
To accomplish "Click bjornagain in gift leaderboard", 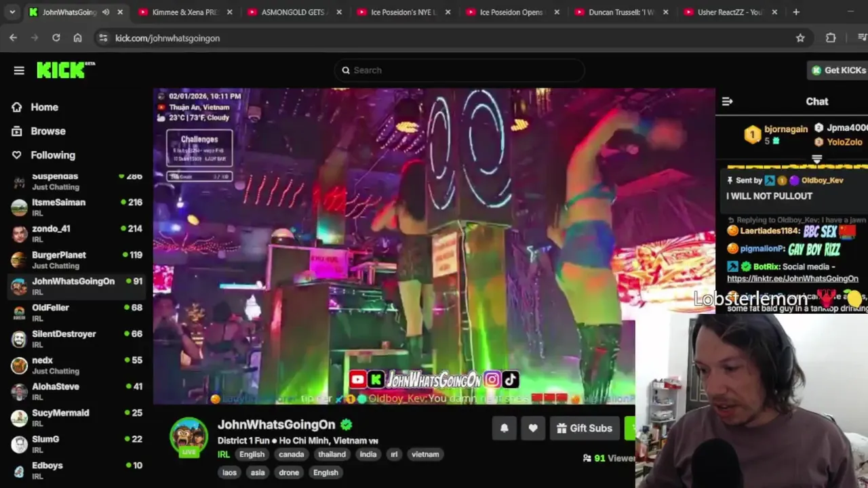I will [786, 129].
